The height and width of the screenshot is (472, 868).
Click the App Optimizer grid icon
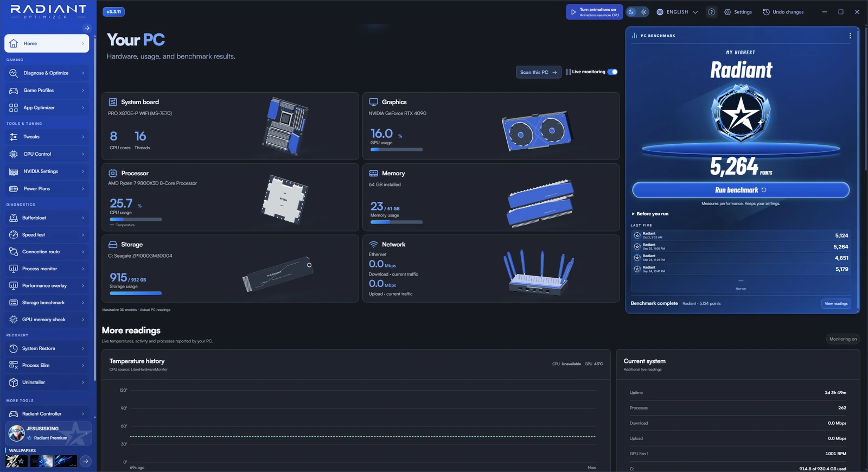(x=14, y=107)
